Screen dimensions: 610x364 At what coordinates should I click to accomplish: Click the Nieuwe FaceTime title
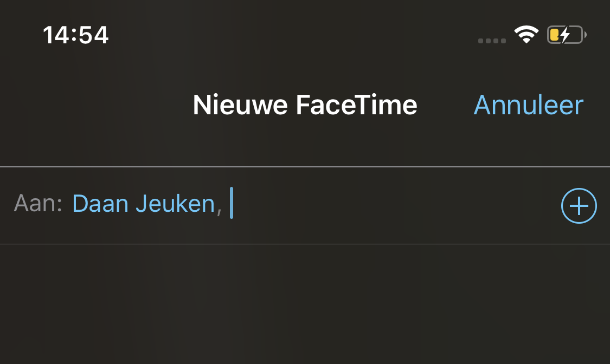coord(305,105)
